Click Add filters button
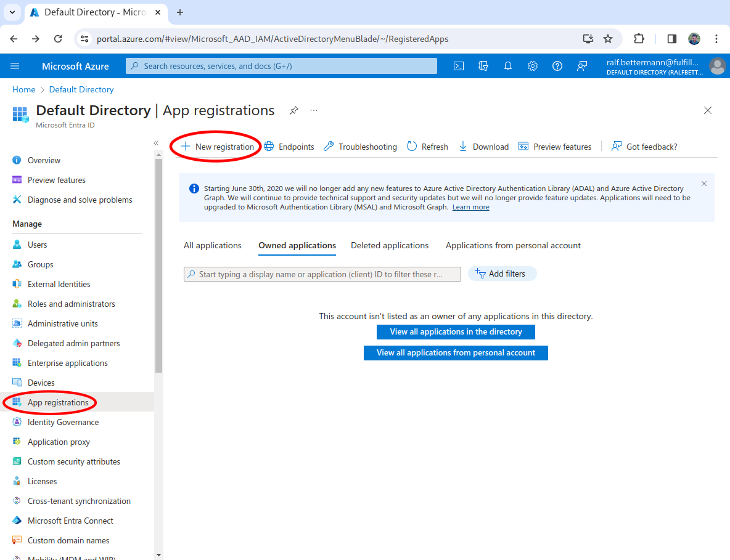The width and height of the screenshot is (730, 560). 502,274
